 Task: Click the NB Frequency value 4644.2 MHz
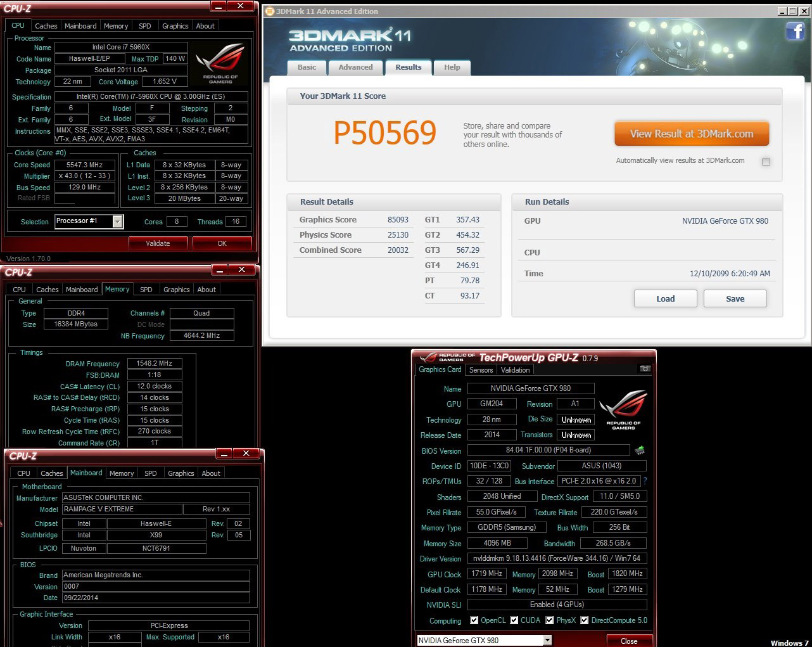(202, 336)
